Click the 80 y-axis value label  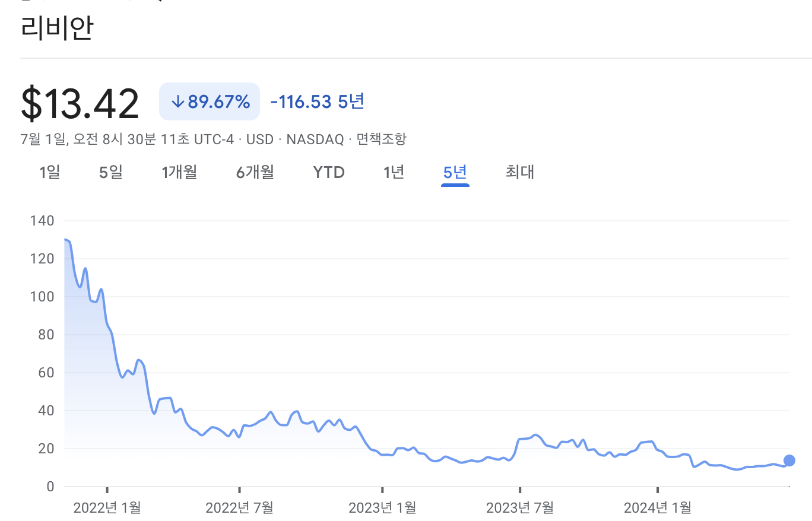pos(46,335)
